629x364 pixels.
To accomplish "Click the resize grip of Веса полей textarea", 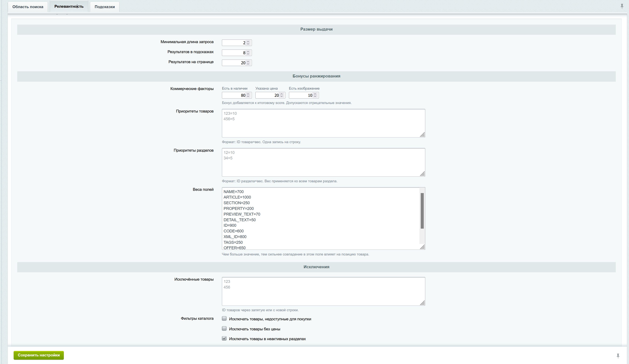I will tap(422, 247).
